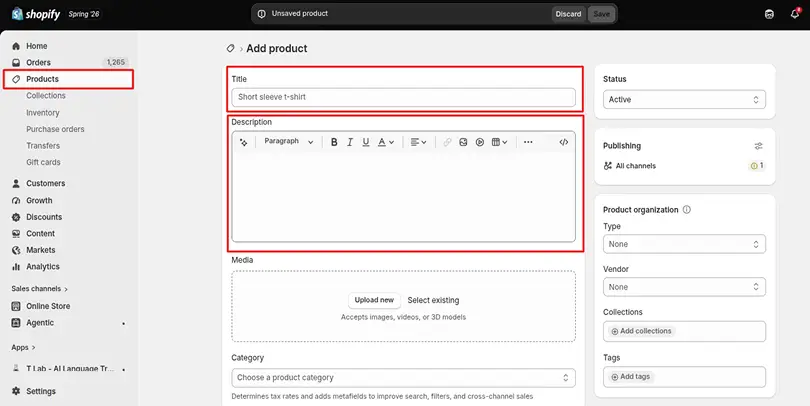Expand the Sales channels section

click(x=40, y=289)
